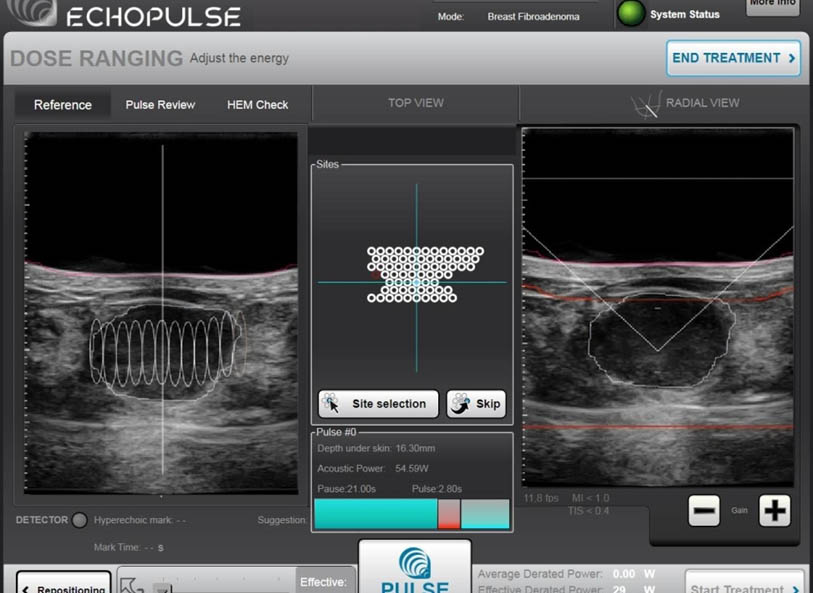Click the 'DOSE RANGING' heading
The image size is (813, 593).
(96, 59)
